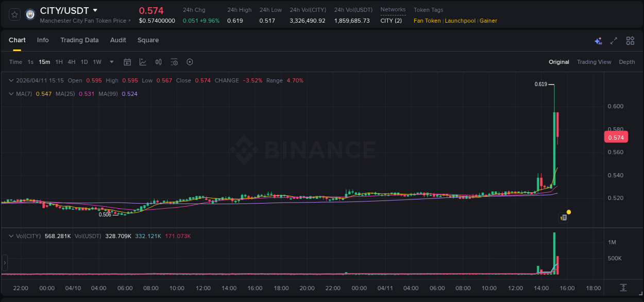
Task: Open Manchester City Fan Token Price link
Action: pos(85,21)
